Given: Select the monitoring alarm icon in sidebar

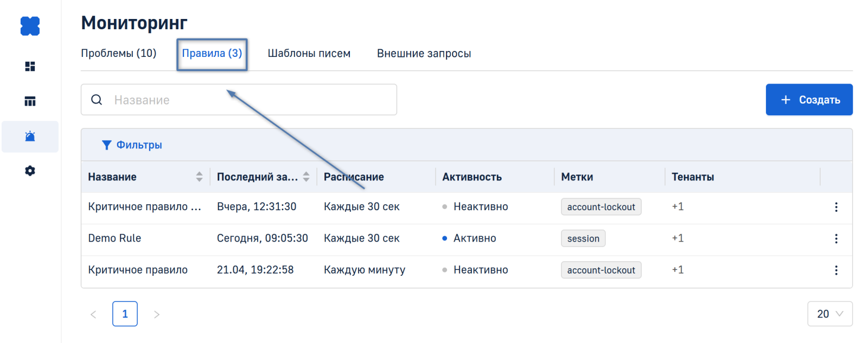Looking at the screenshot, I should click(x=30, y=137).
